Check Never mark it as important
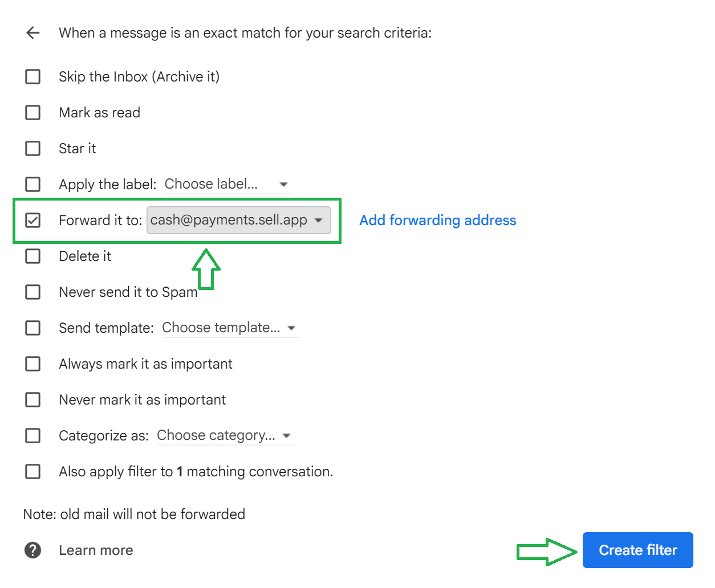Screen dimensions: 715x588 (33, 400)
